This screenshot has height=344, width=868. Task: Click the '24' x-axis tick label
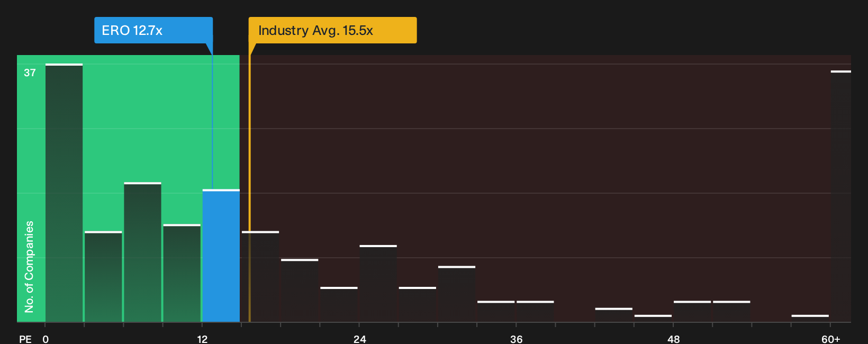pyautogui.click(x=359, y=339)
